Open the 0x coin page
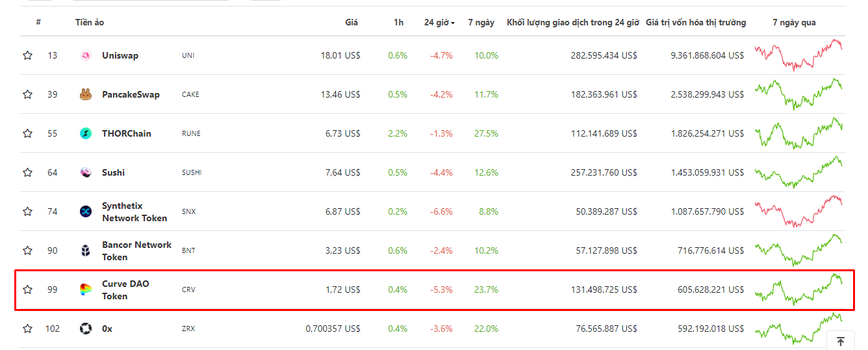Viewport: 868px width, 350px height. point(107,329)
